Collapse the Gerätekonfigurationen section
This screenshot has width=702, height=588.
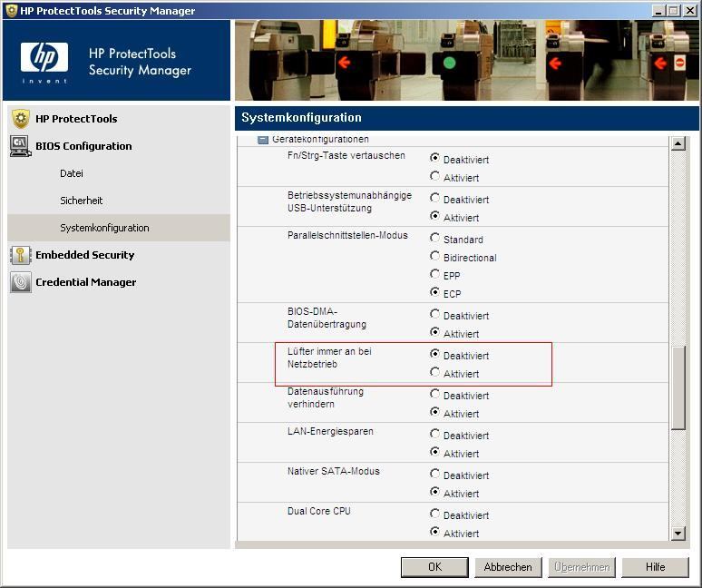pyautogui.click(x=263, y=140)
